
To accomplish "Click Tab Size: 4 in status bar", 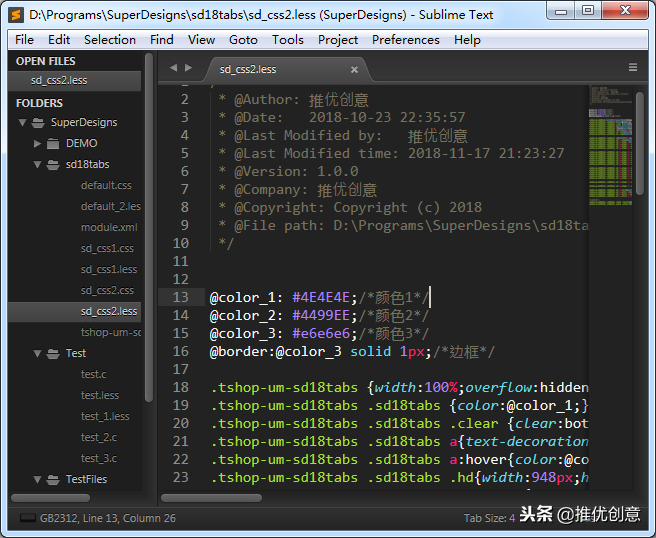I will coord(489,518).
